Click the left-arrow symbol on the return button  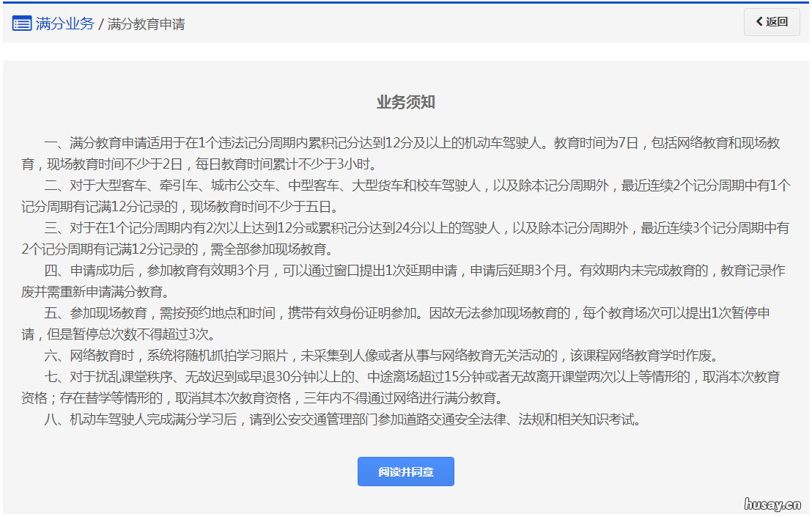(759, 22)
